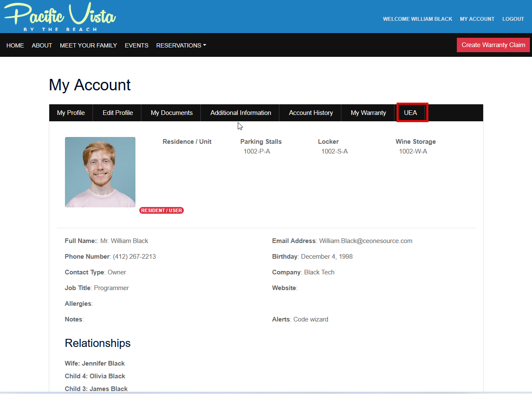532x394 pixels.
Task: Click WELCOME WILLIAM BLACK text
Action: tap(417, 19)
